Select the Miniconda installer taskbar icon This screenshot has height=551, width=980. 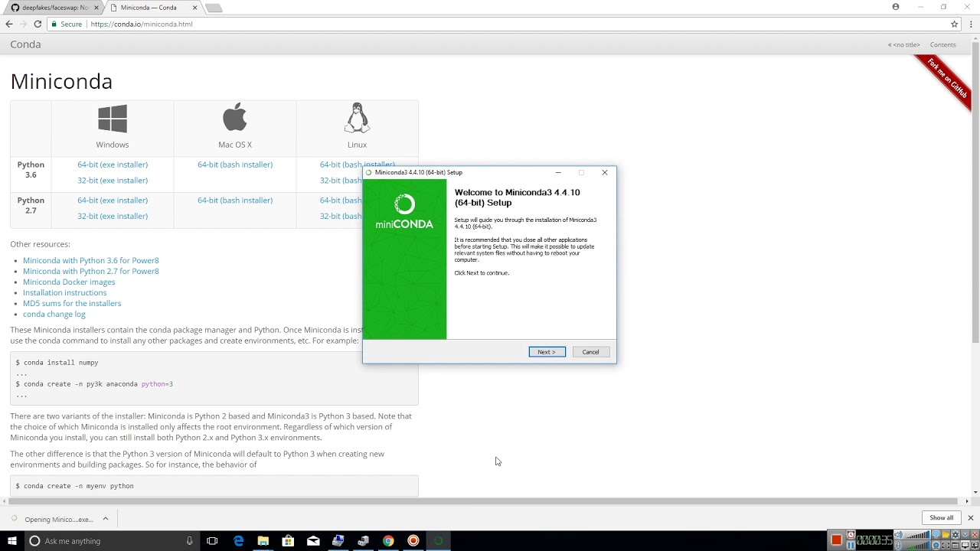coord(439,541)
